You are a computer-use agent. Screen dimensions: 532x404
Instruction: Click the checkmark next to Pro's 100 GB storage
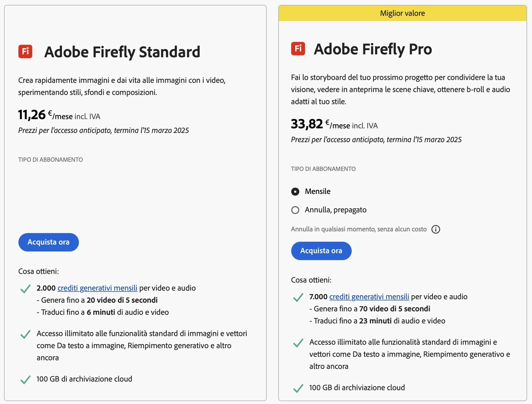[298, 388]
